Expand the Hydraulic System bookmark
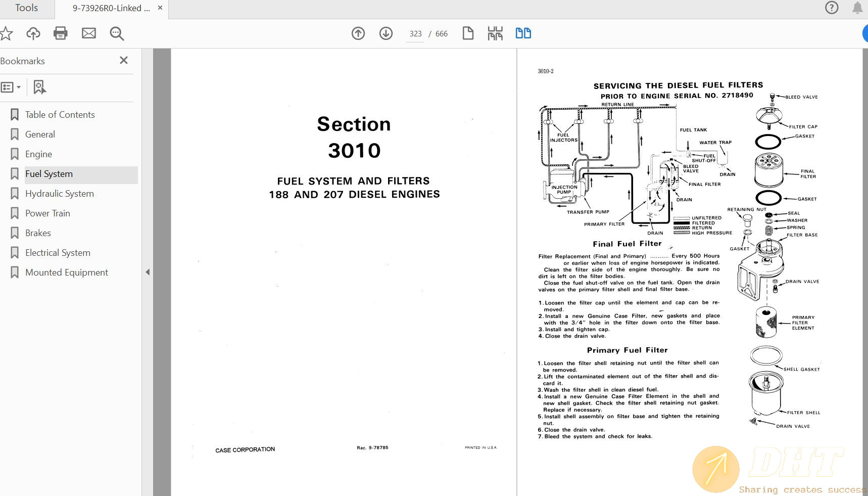Image resolution: width=868 pixels, height=496 pixels. point(59,193)
